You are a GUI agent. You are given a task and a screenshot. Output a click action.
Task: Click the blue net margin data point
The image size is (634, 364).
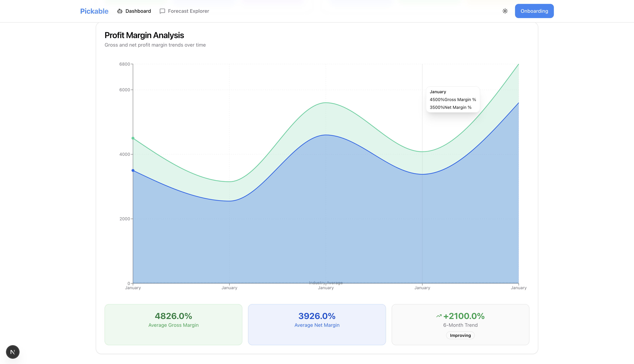coord(133,170)
